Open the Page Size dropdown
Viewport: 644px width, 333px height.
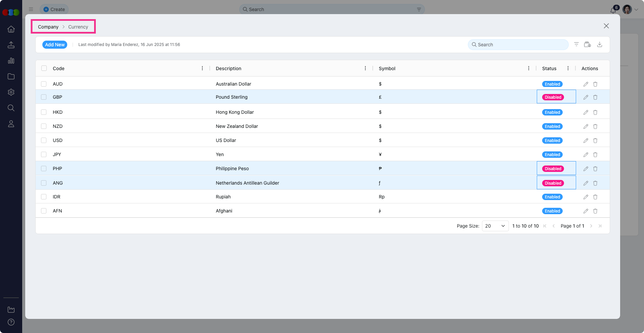pos(495,226)
